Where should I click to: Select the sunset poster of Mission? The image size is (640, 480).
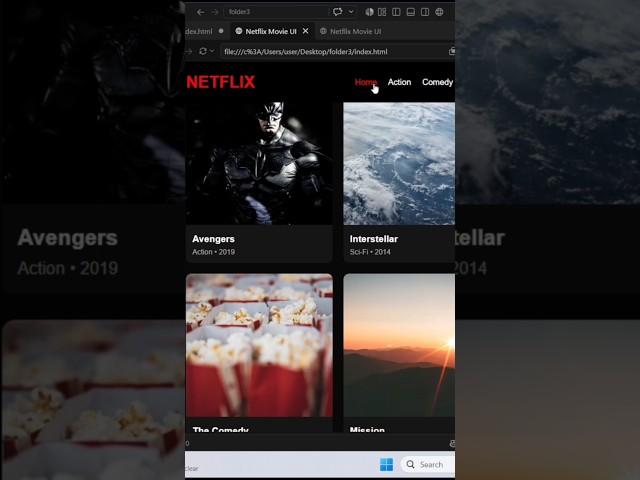(399, 345)
